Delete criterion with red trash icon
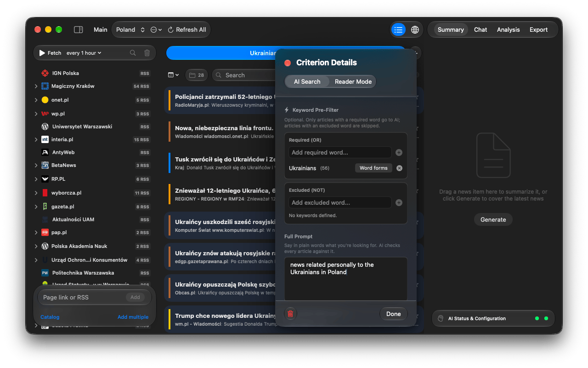This screenshot has height=368, width=588. (290, 314)
